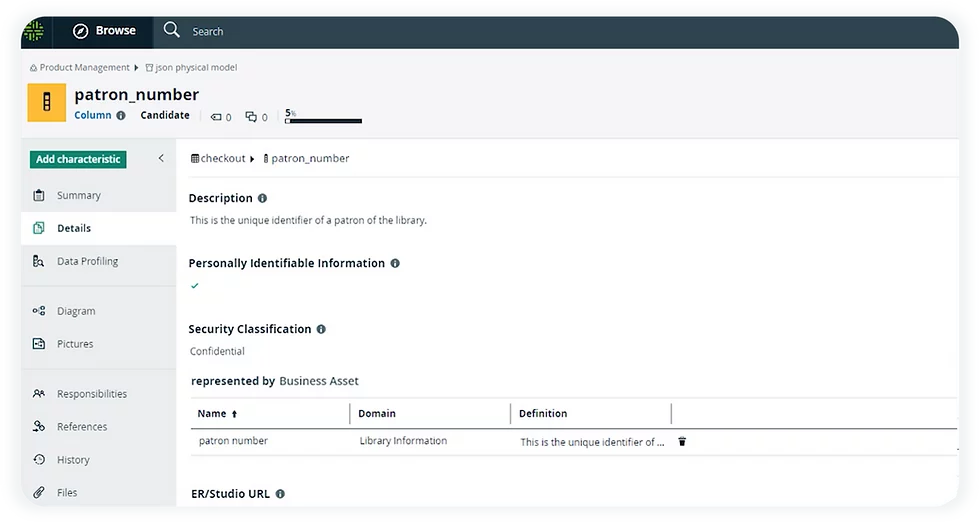The image size is (980, 523).
Task: Click the History clock icon
Action: tap(39, 459)
